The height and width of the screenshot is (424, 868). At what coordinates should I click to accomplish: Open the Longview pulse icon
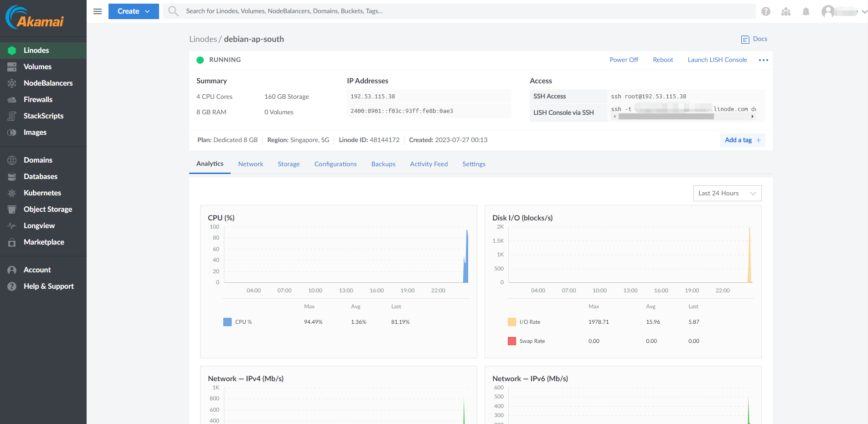[12, 226]
